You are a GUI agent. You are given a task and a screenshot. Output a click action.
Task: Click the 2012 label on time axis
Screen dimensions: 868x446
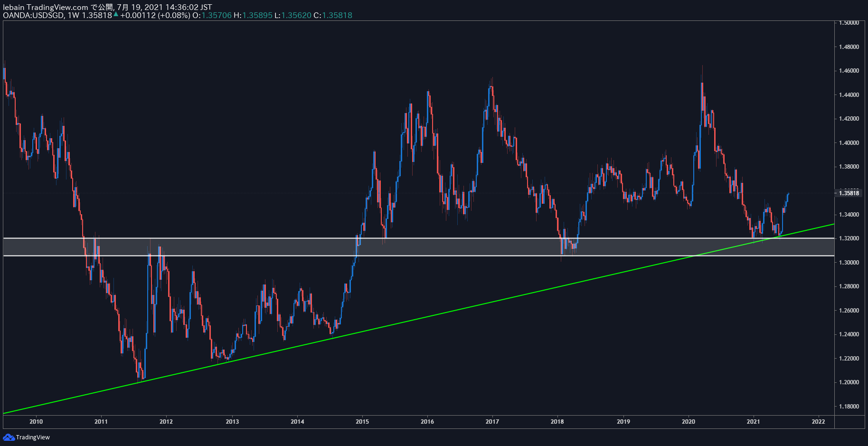pyautogui.click(x=166, y=422)
